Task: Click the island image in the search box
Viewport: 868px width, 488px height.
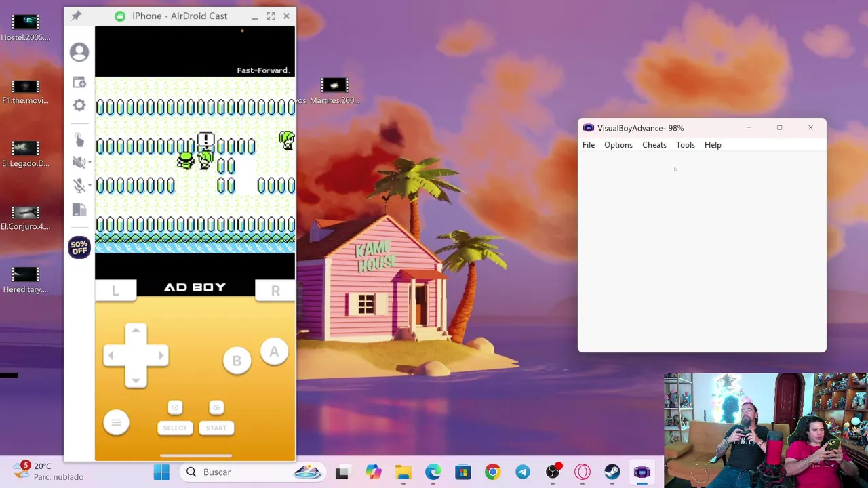Action: [307, 472]
